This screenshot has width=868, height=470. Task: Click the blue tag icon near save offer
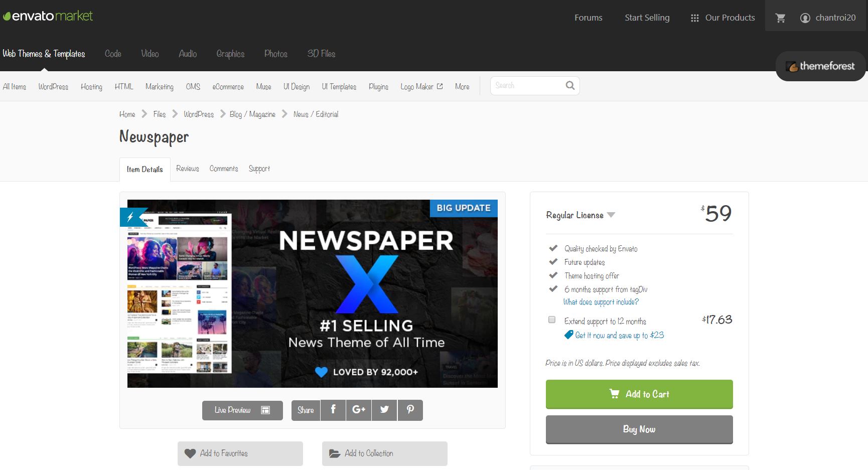pos(568,335)
